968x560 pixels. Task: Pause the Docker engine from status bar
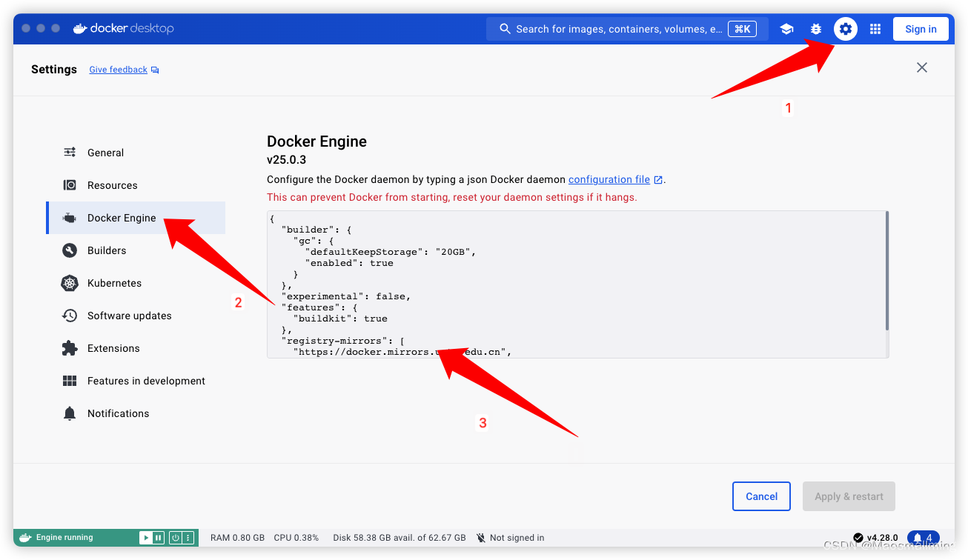(157, 538)
